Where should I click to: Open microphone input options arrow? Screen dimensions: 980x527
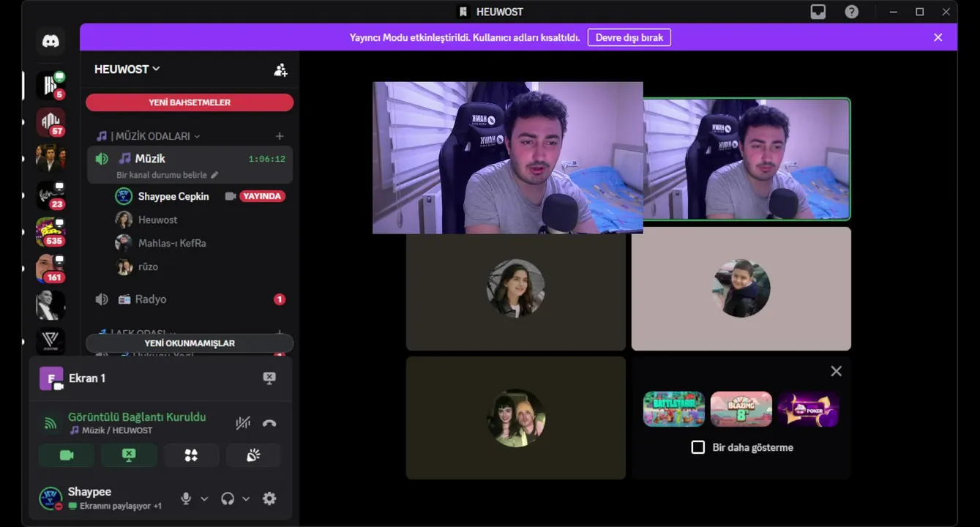pos(204,498)
